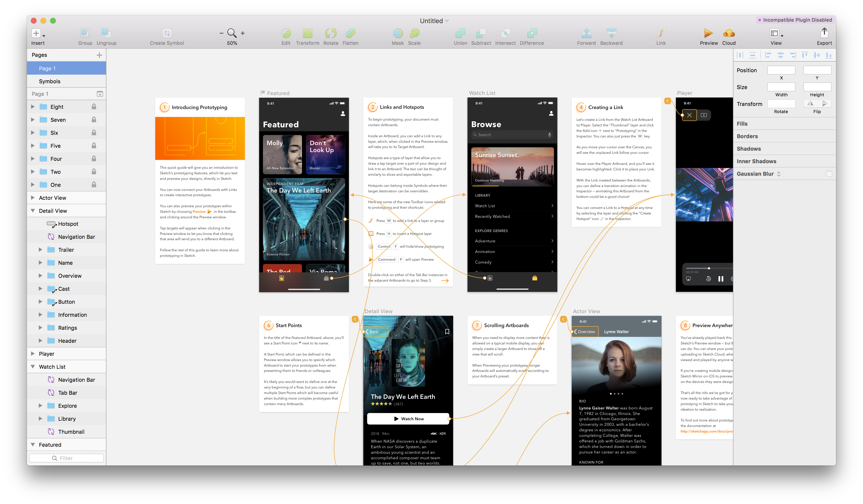The width and height of the screenshot is (863, 504).
Task: Select the Scale tool
Action: coord(414,33)
